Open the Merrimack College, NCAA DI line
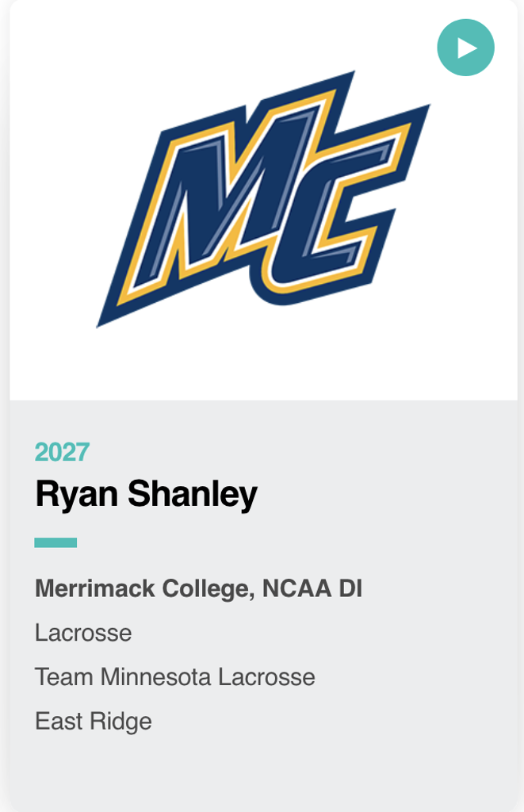524x812 pixels. [198, 588]
